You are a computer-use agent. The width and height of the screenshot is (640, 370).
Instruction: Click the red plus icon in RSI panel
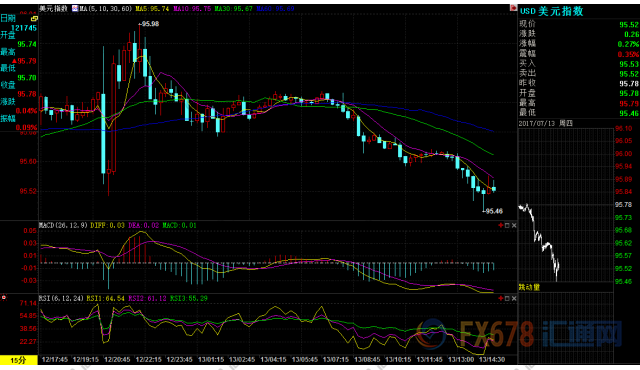(x=501, y=298)
